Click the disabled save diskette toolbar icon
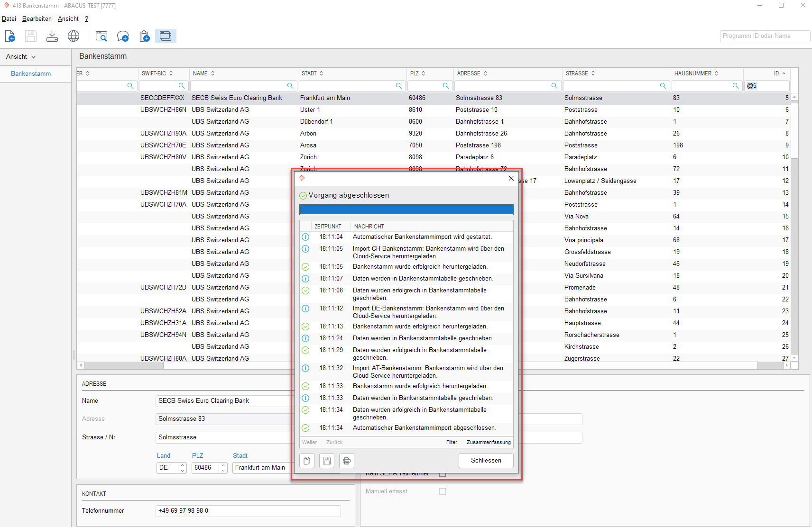This screenshot has width=812, height=527. (x=31, y=36)
